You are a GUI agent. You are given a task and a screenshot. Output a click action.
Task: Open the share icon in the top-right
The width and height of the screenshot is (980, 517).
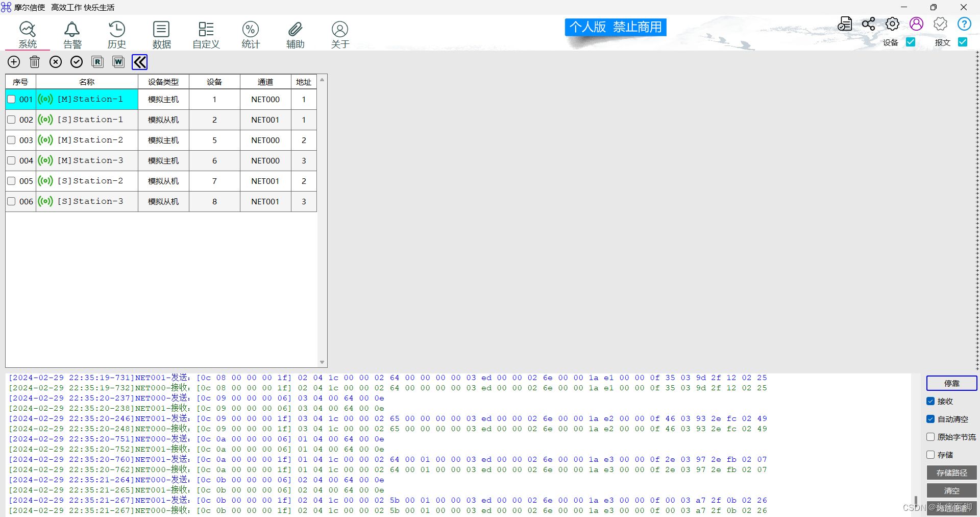868,24
